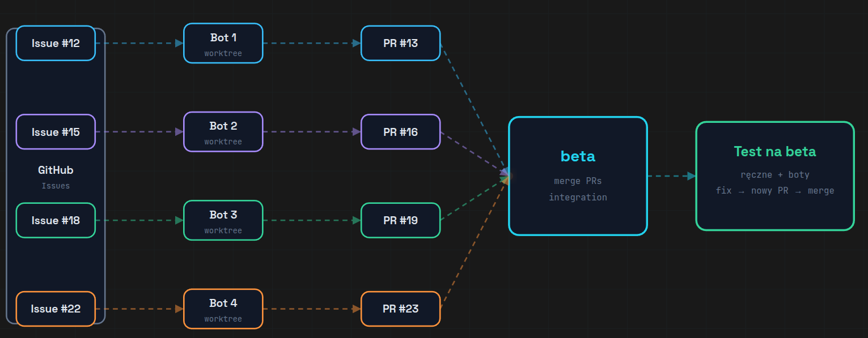Click the Bot 2 worktree node
This screenshot has height=338, width=868.
coord(223,132)
